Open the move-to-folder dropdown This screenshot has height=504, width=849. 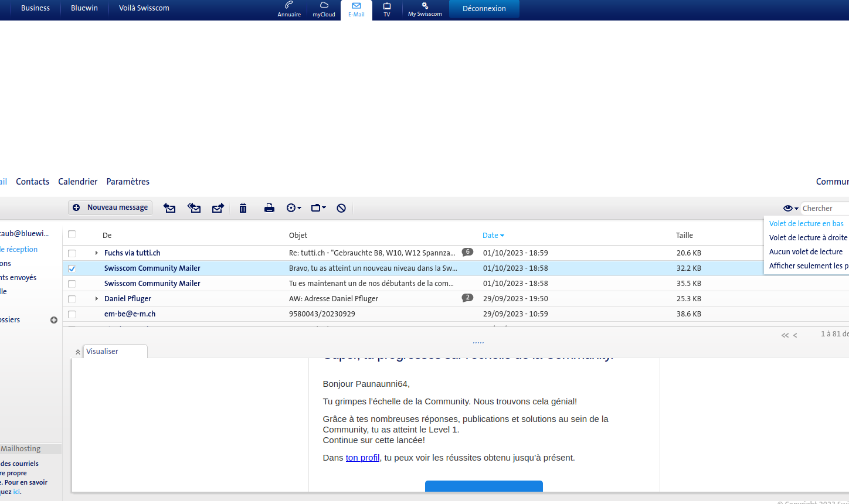tap(318, 208)
